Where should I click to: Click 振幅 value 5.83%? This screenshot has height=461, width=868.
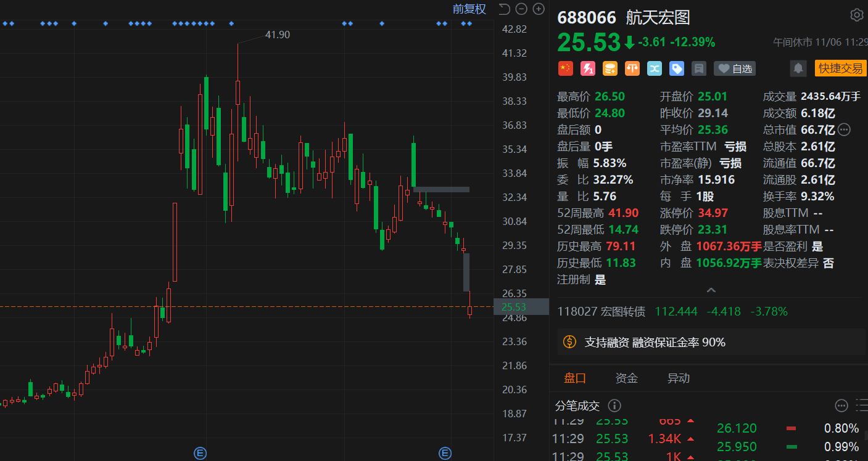[x=610, y=163]
